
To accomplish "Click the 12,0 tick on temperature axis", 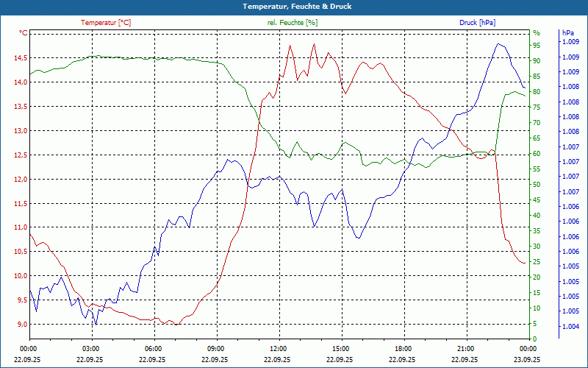I will [21, 179].
